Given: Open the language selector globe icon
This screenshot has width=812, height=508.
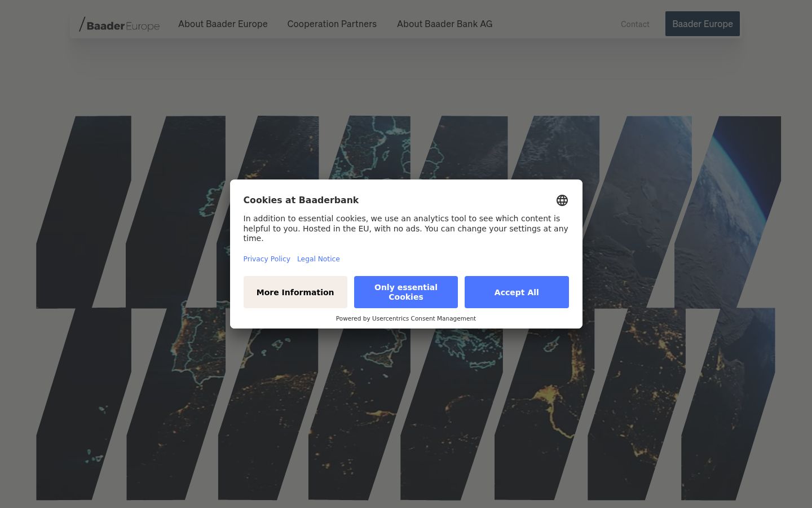Looking at the screenshot, I should point(562,200).
